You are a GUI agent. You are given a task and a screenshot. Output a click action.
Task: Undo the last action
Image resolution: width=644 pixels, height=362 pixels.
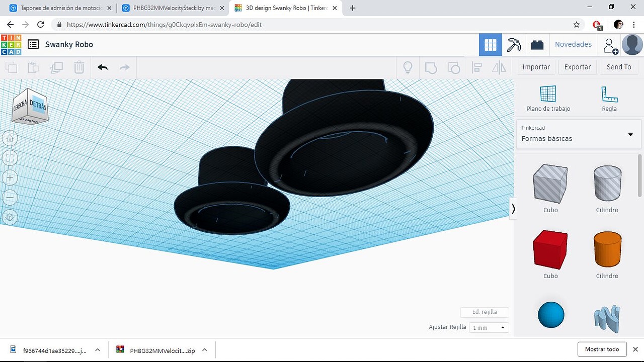click(103, 67)
